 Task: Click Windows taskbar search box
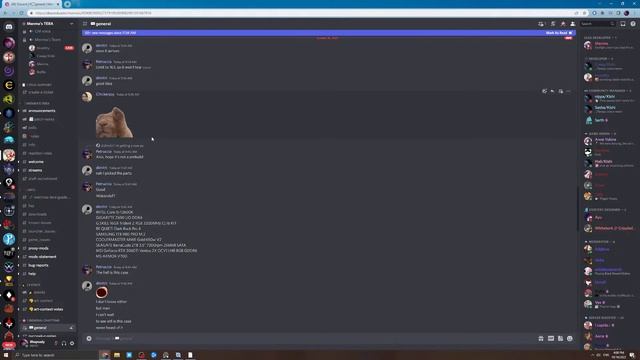55,355
